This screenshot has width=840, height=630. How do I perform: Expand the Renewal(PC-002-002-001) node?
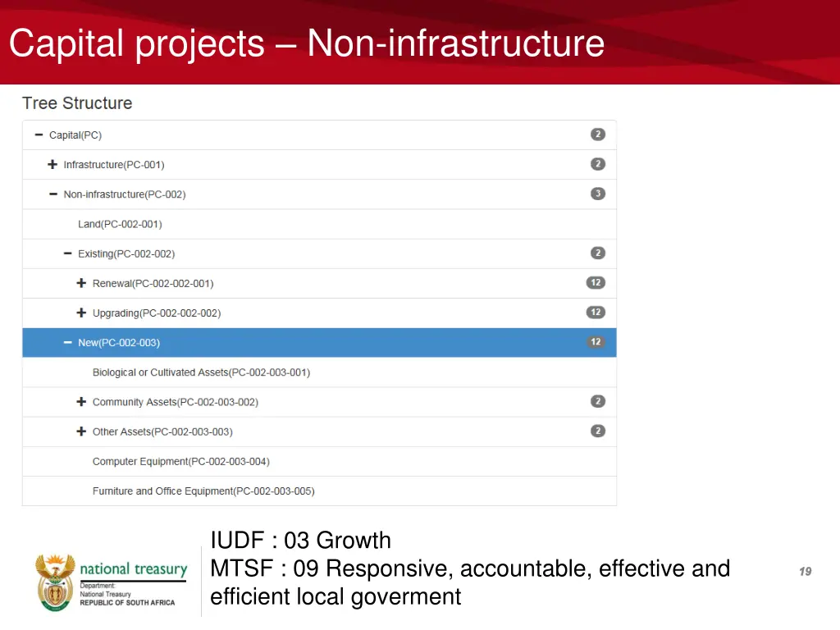point(81,283)
